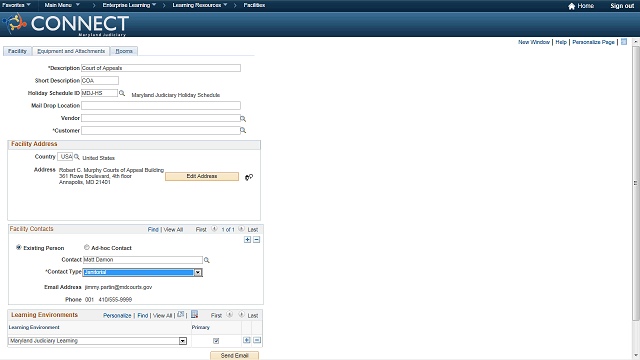Click First in Facility Contacts navigation
Screen dimensions: 640x360
tap(201, 230)
